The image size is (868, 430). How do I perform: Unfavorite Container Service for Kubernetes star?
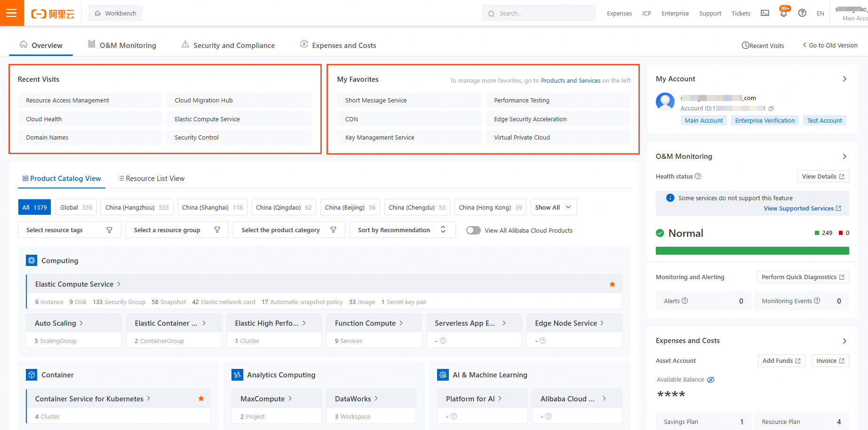pos(201,399)
